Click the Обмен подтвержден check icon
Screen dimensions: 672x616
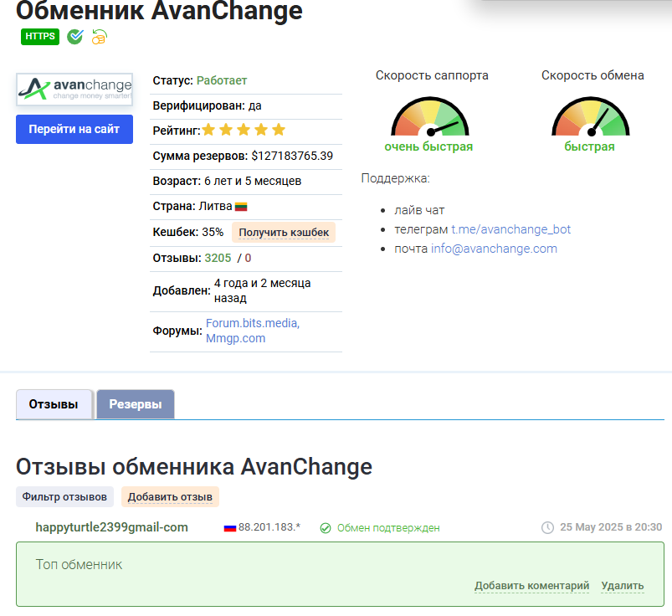pyautogui.click(x=326, y=528)
